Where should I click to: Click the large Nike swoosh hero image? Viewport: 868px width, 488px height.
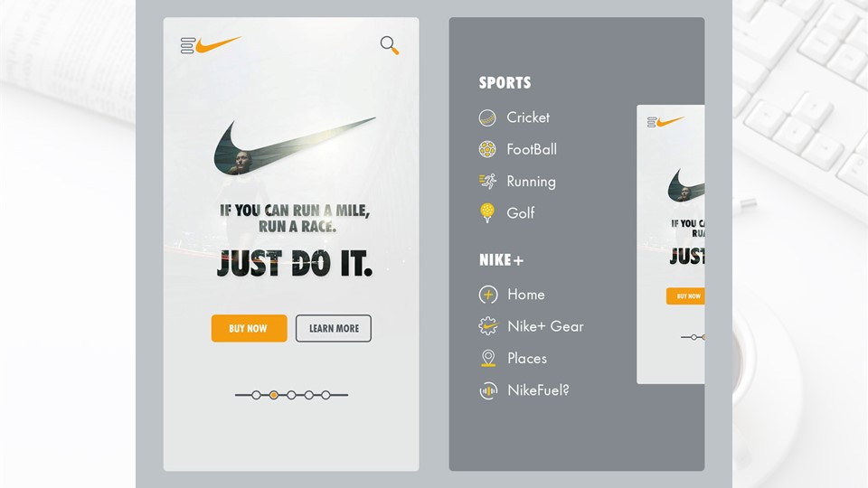(x=295, y=146)
